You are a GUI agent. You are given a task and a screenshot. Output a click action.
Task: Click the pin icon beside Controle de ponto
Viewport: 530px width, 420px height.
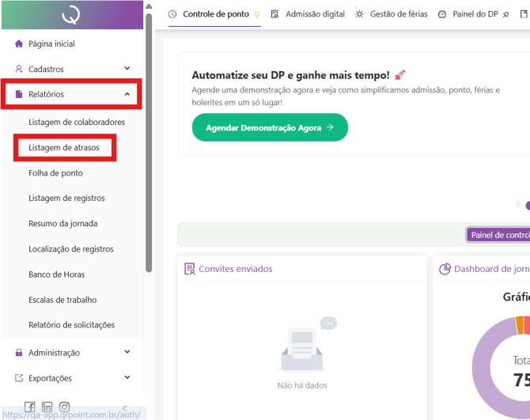point(256,14)
